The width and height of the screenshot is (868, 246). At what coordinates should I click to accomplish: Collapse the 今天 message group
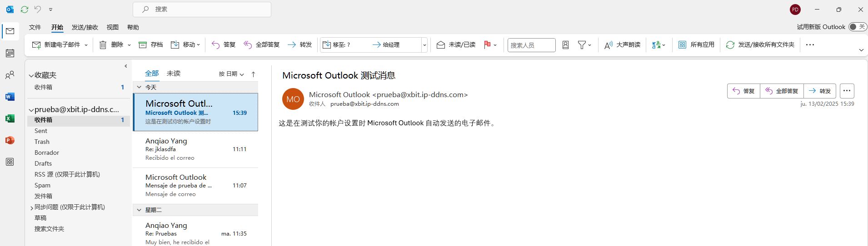pyautogui.click(x=139, y=87)
